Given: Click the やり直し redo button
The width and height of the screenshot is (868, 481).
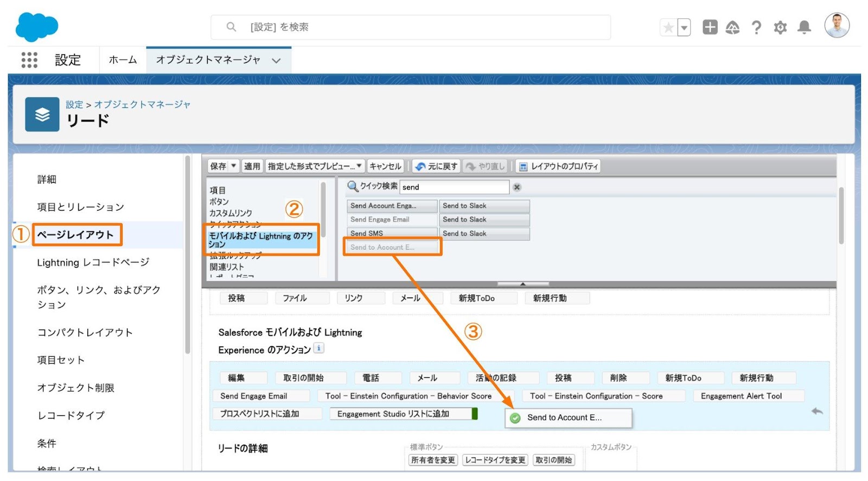Looking at the screenshot, I should pyautogui.click(x=486, y=166).
